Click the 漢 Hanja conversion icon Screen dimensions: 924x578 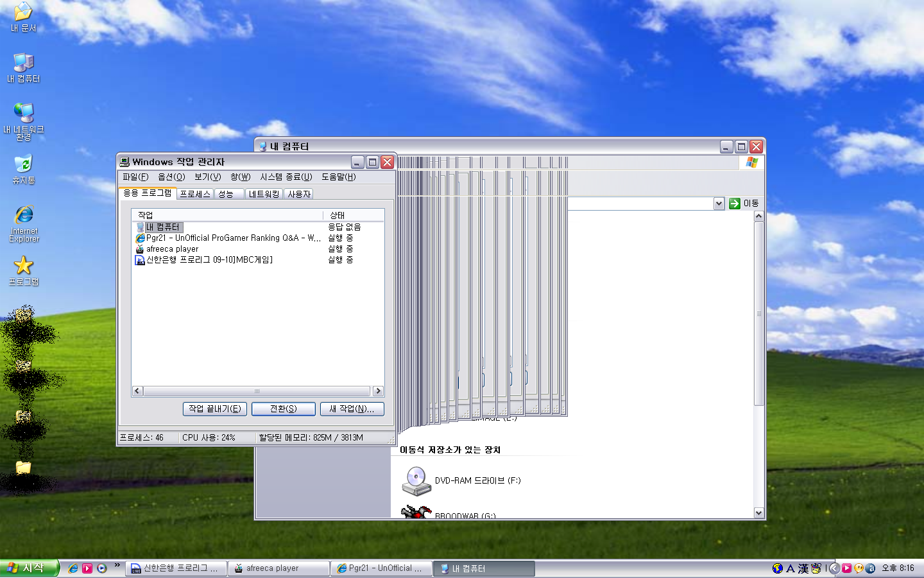[803, 568]
